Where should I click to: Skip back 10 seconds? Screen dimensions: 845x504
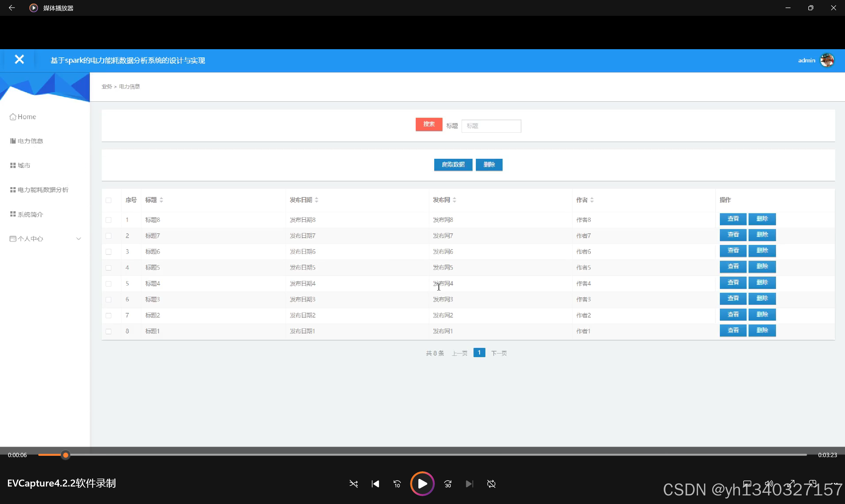click(397, 484)
